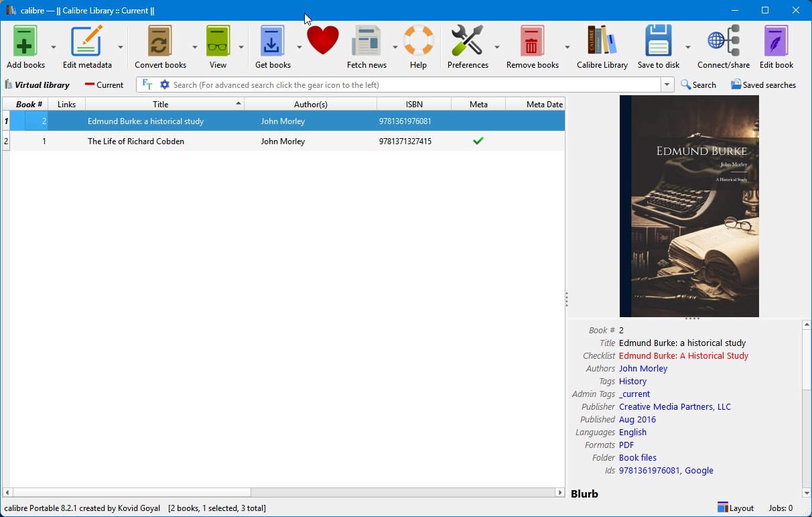
Task: Open Saved searches
Action: [x=763, y=85]
